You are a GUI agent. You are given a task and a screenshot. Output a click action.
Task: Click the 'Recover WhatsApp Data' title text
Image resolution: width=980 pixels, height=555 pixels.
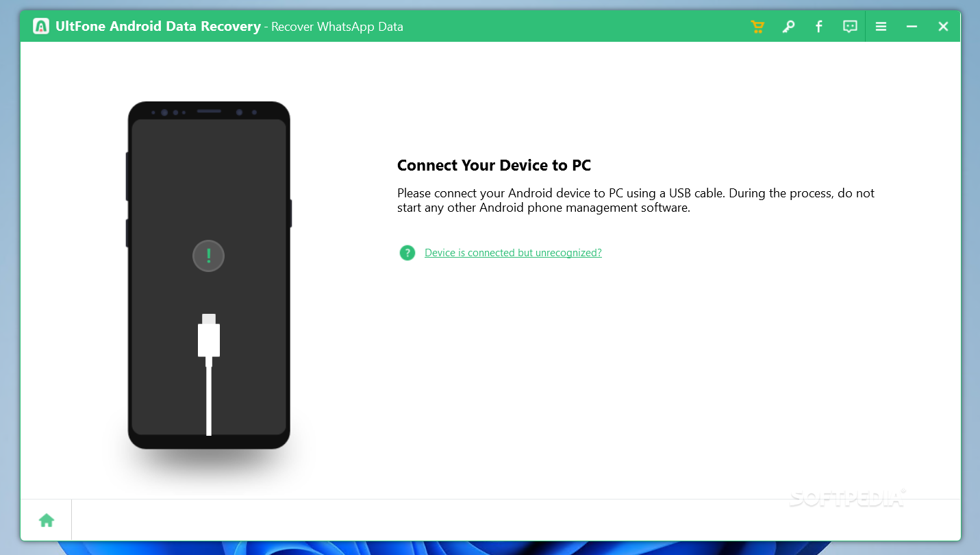(x=337, y=27)
